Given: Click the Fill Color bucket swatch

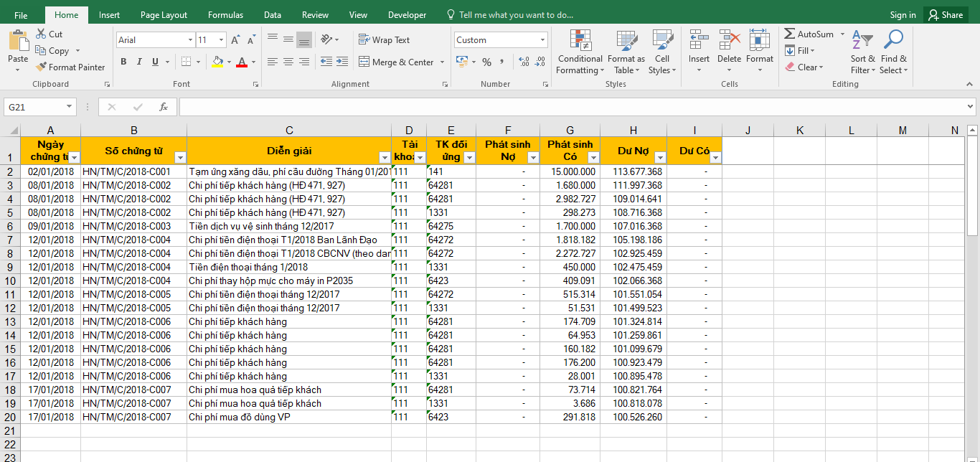Looking at the screenshot, I should [x=217, y=62].
